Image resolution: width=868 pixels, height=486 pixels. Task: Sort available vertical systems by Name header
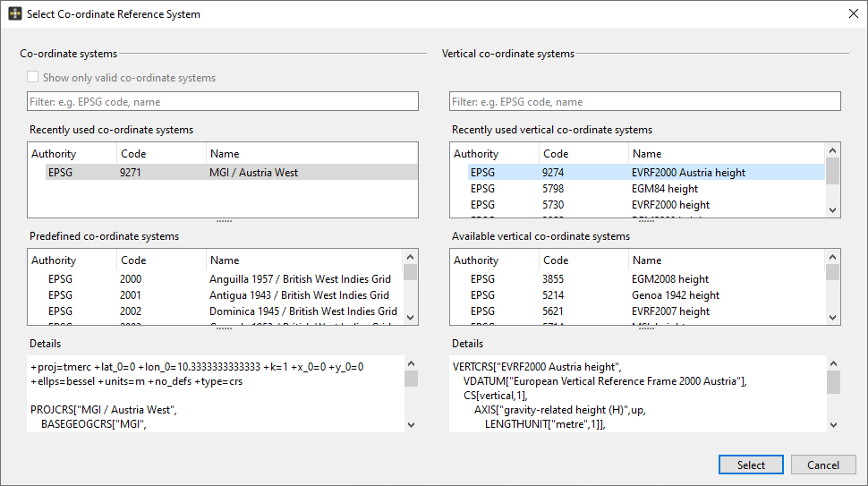[x=727, y=260]
